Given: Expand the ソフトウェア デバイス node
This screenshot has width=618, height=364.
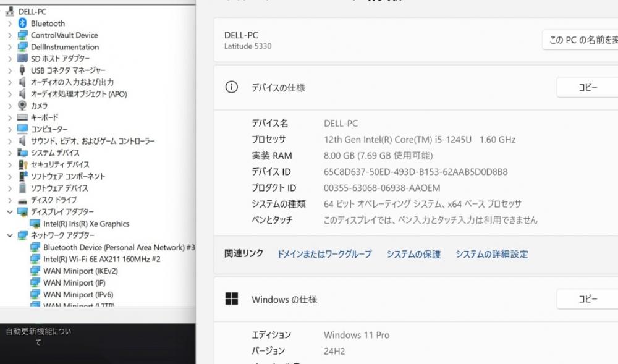Looking at the screenshot, I should click(x=10, y=188).
